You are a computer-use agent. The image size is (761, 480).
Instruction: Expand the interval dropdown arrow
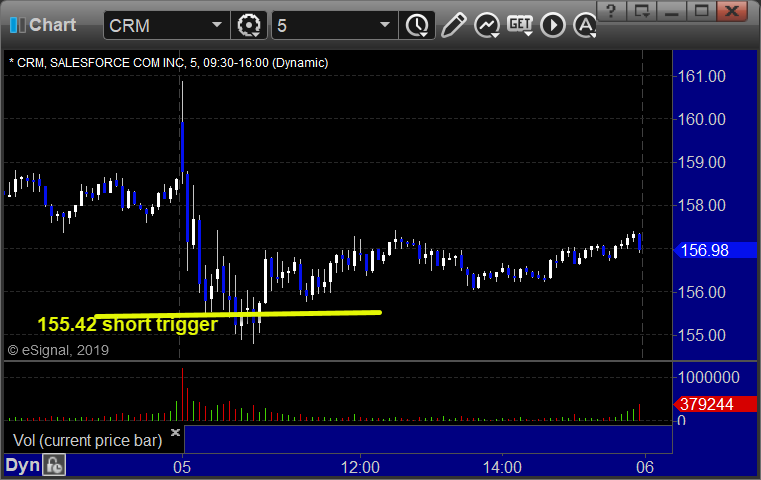point(385,25)
